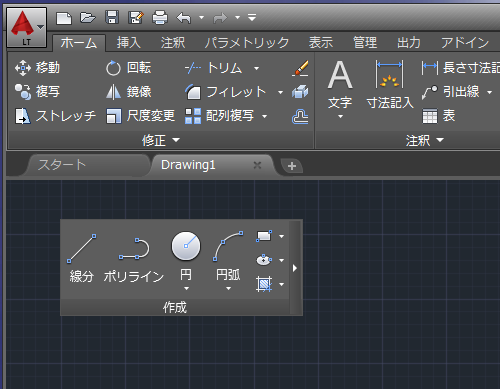
Task: Click the Redo arrow icon
Action: tap(220, 18)
